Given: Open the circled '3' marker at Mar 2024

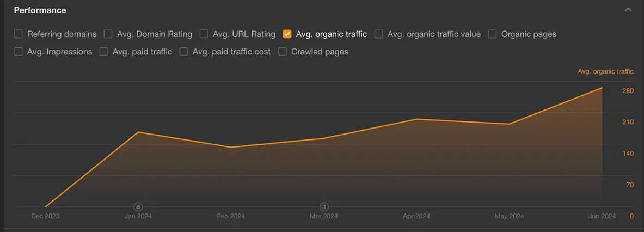Looking at the screenshot, I should click(324, 206).
